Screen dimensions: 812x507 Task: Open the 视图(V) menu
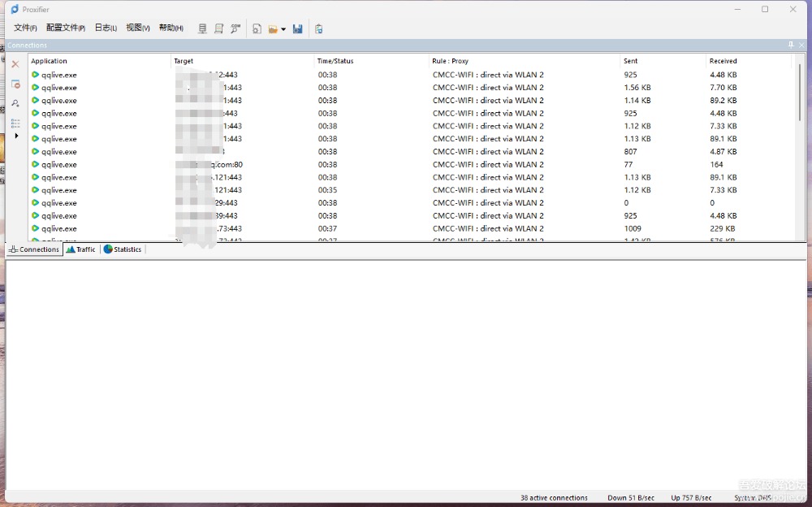[137, 28]
